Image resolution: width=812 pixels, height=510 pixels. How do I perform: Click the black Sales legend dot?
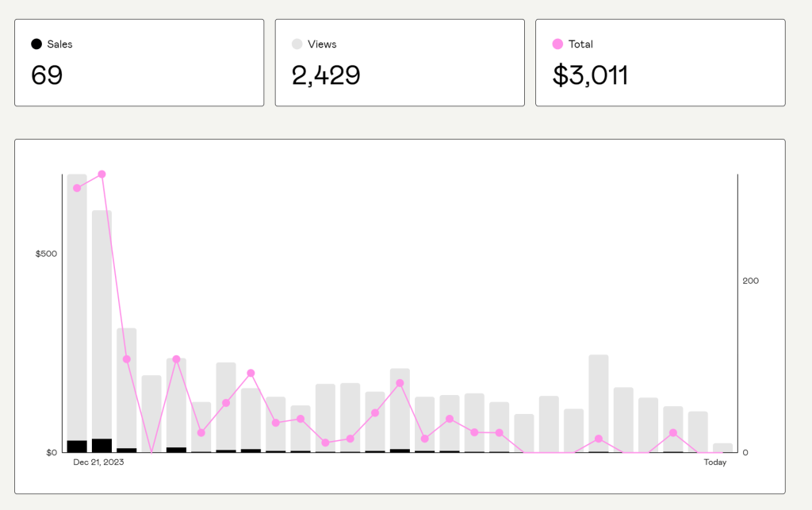(x=36, y=44)
